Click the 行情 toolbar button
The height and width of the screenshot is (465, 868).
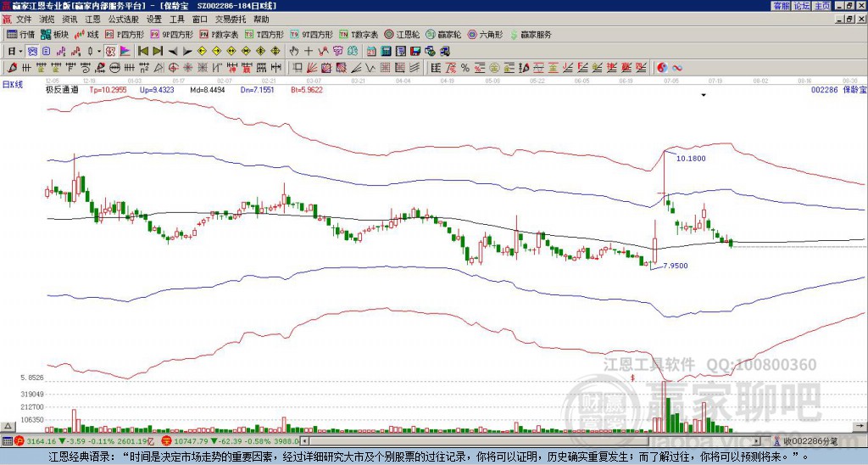20,34
